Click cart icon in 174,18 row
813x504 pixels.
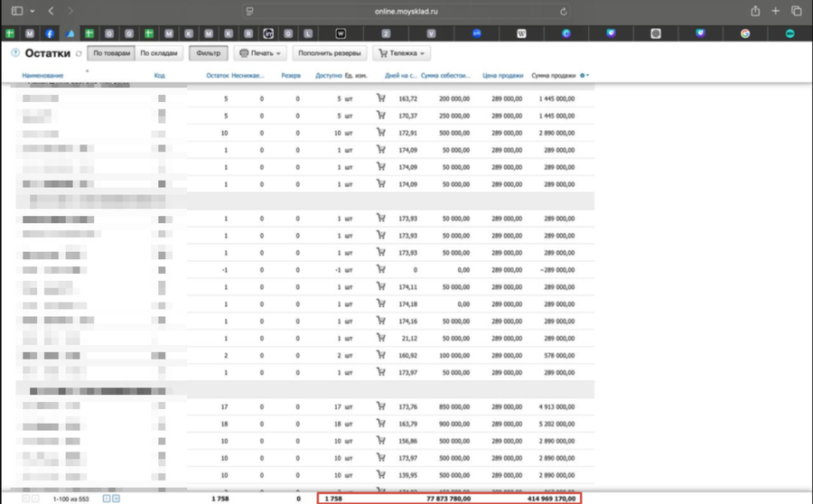[381, 303]
